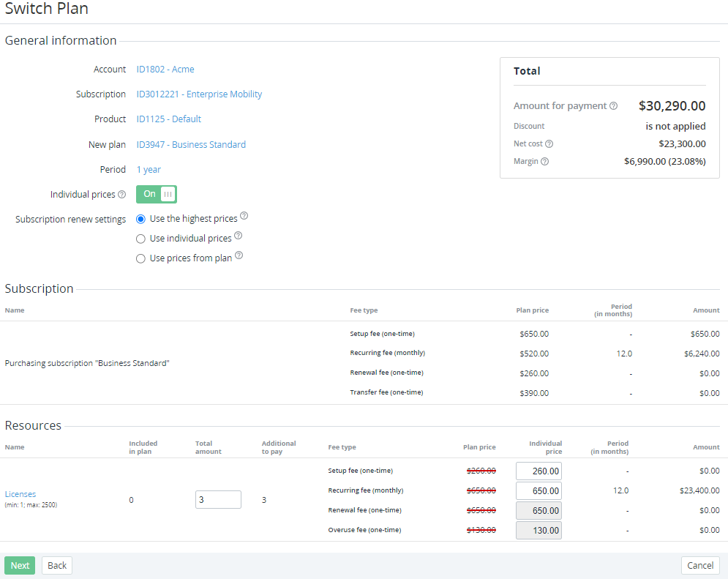Edit the Setup fee individual price field
Screen dimensions: 728x579
539,471
